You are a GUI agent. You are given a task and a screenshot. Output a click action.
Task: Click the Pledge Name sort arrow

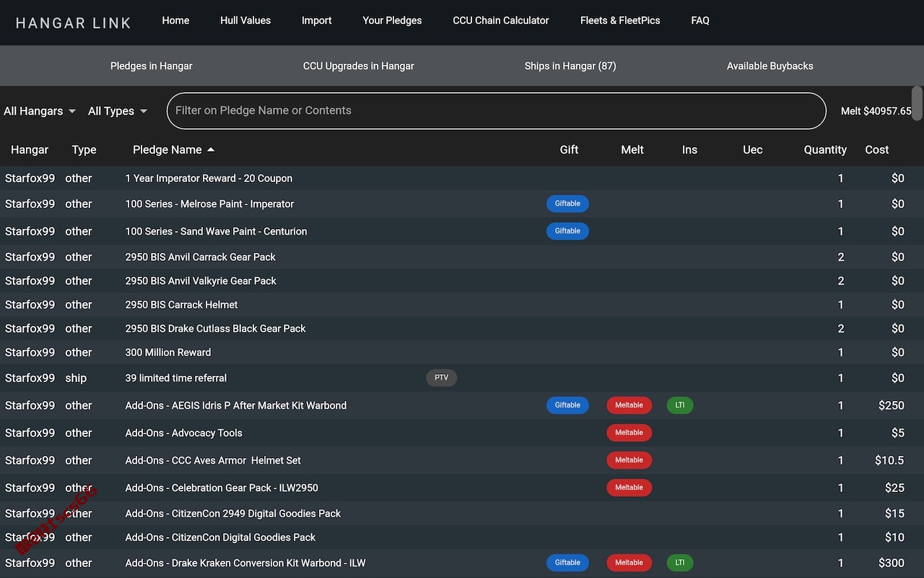coord(211,150)
